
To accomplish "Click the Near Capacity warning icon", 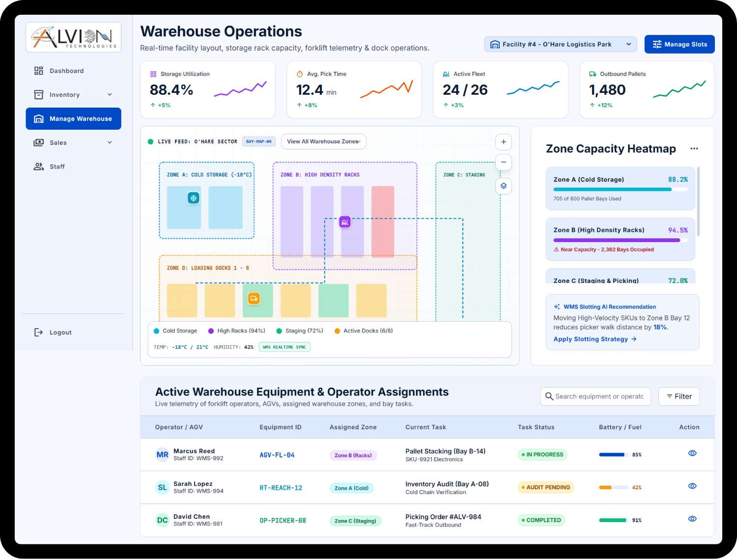I will click(556, 250).
